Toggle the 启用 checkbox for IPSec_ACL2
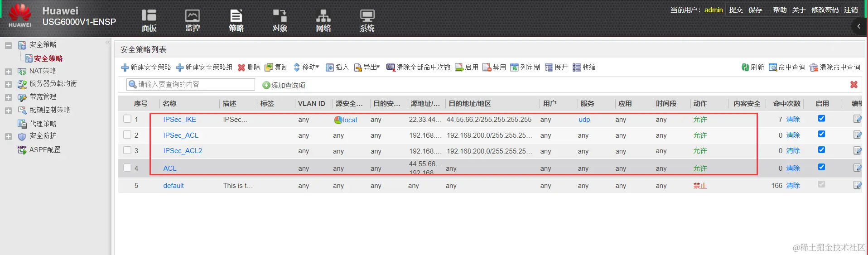This screenshot has width=868, height=255. click(x=821, y=150)
